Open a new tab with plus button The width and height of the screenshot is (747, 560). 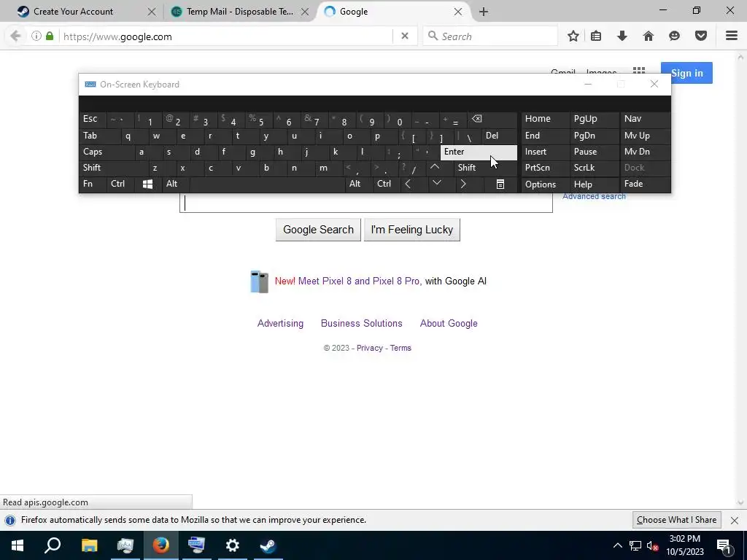[484, 12]
